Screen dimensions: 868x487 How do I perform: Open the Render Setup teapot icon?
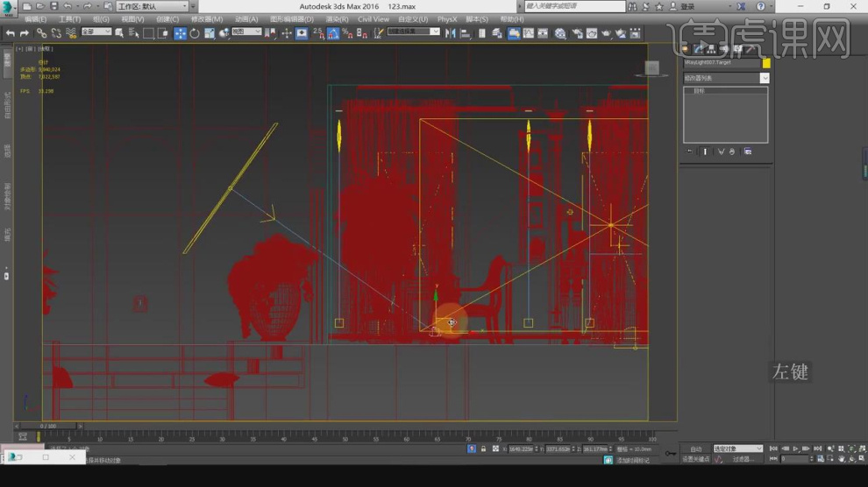[578, 33]
